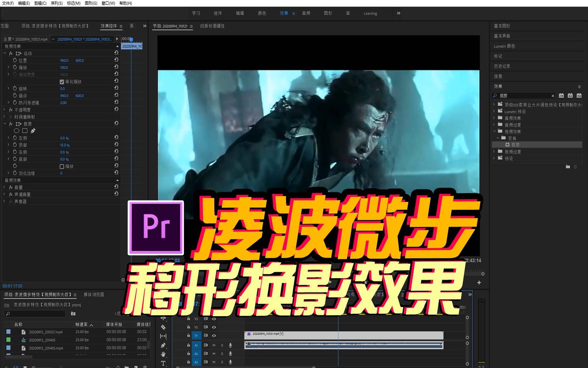588x368 pixels.
Task: Toggle sync lock on track A3
Action: click(x=205, y=362)
